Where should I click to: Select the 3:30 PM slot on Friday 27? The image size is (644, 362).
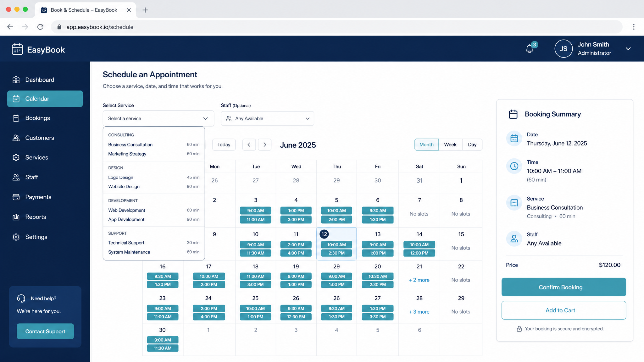(x=378, y=317)
